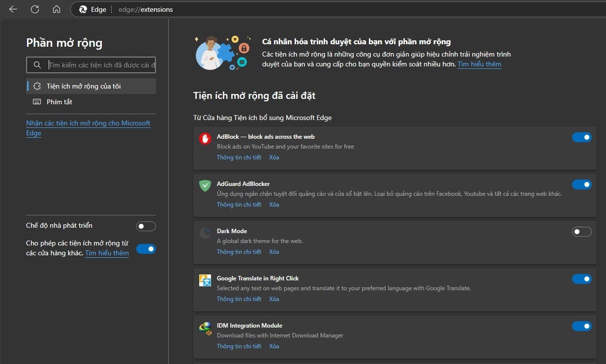
Task: Click 'Từ Cửa hàng Tiện ích bổ sung' text
Action: point(263,118)
